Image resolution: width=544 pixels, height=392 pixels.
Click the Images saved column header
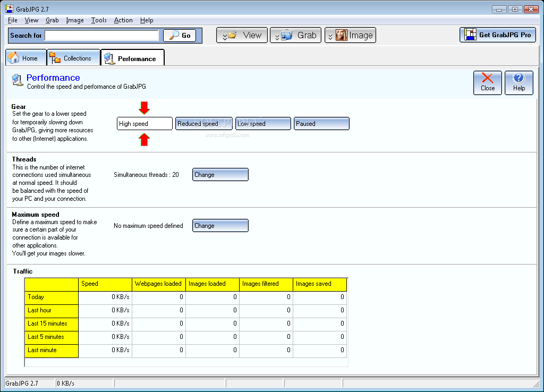click(319, 284)
